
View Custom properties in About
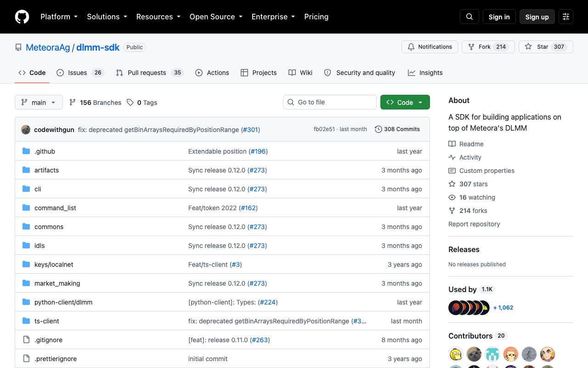click(481, 171)
